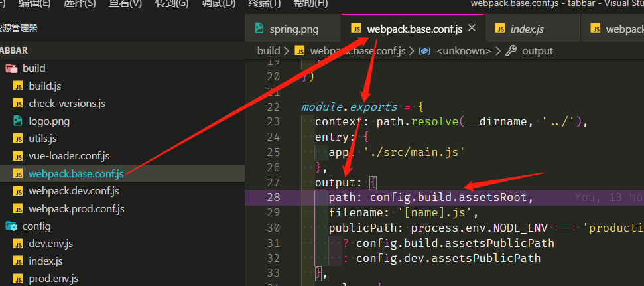Open index.js in the config folder
The width and height of the screenshot is (644, 286).
tap(46, 261)
